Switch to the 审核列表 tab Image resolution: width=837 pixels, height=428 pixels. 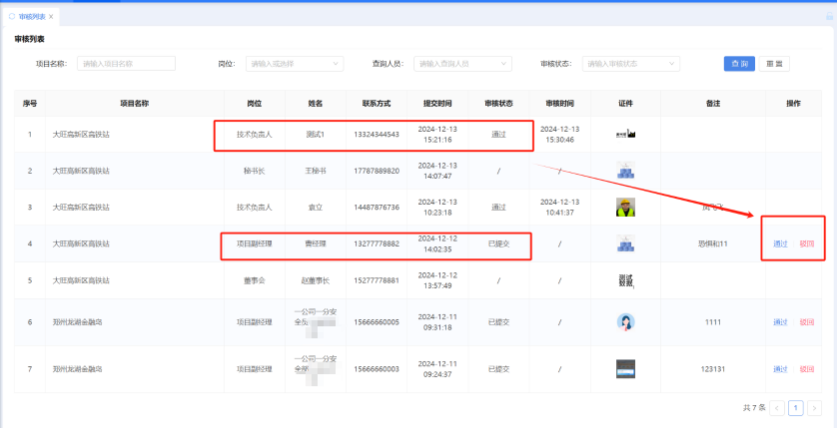click(30, 17)
